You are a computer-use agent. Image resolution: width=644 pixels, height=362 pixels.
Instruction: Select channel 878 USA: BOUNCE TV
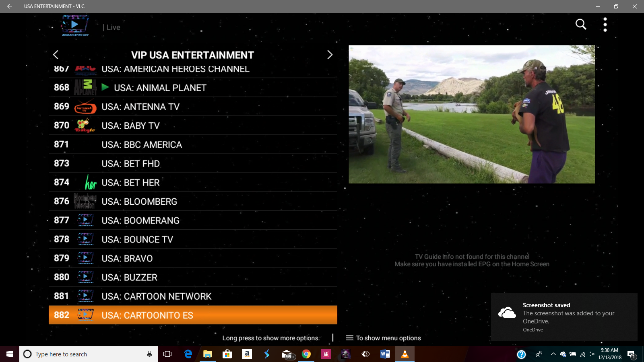[x=193, y=239]
